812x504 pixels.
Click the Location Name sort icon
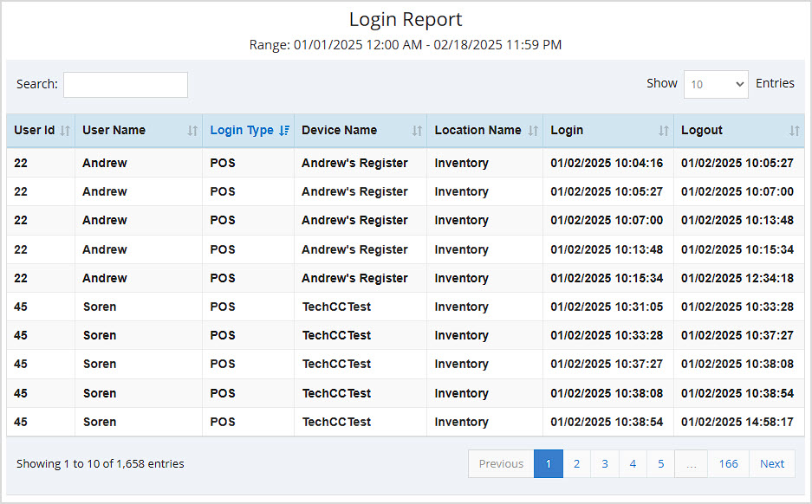tap(533, 131)
